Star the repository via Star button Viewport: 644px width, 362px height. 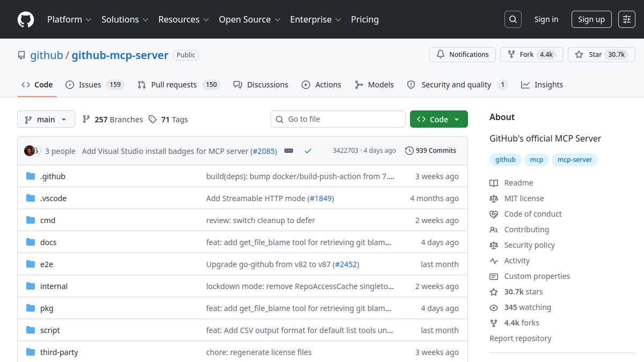[x=602, y=55]
